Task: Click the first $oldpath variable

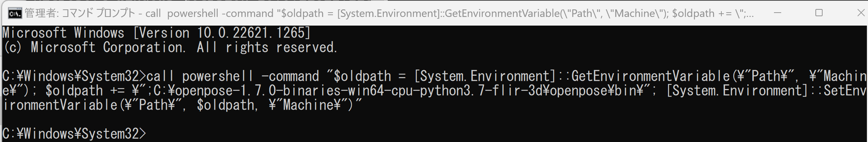Action: coord(362,76)
